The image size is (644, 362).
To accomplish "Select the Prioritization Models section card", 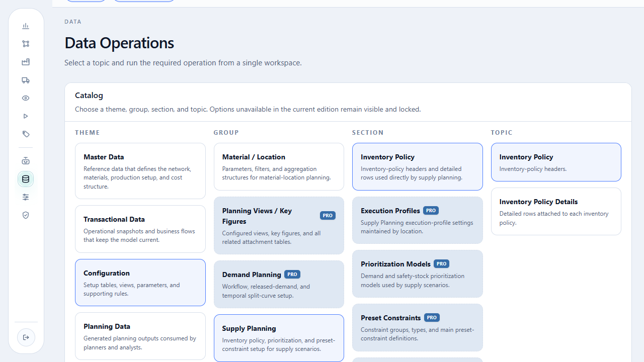I will point(418,274).
